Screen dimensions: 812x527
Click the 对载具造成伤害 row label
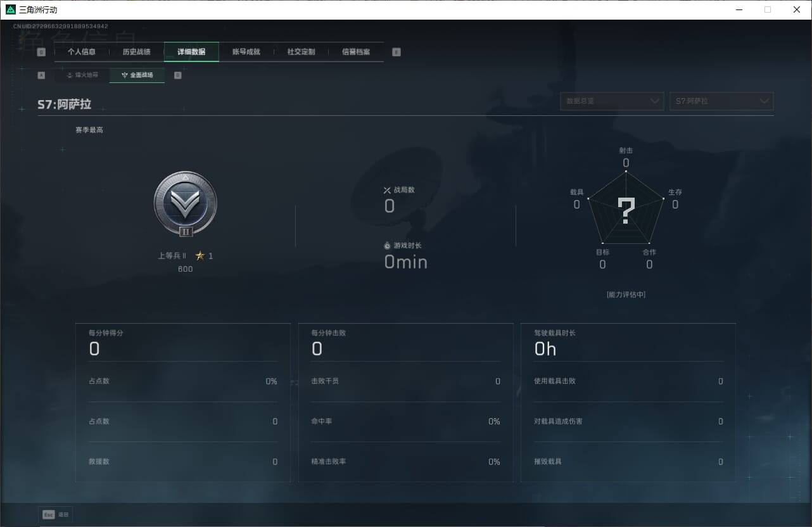(559, 421)
